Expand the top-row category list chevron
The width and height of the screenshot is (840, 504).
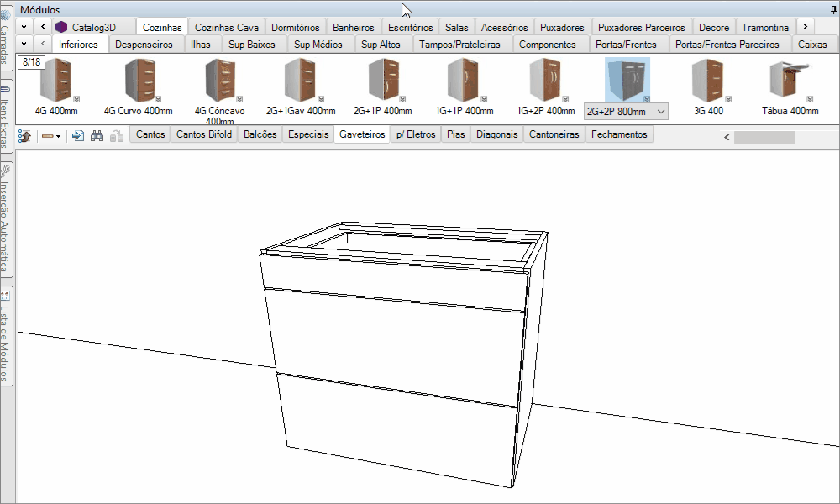click(23, 28)
